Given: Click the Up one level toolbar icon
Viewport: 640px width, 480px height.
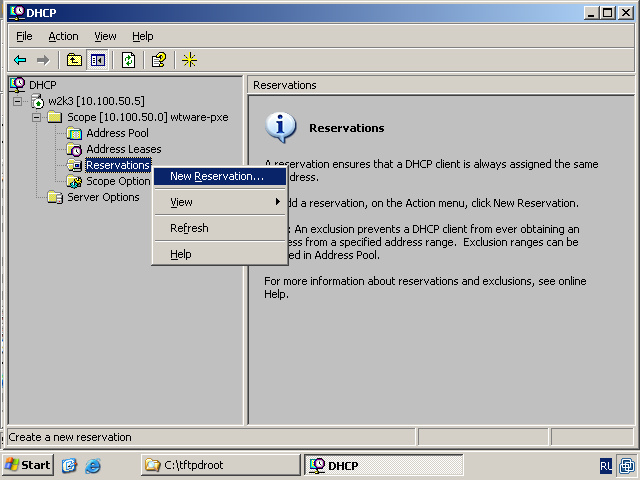Looking at the screenshot, I should pyautogui.click(x=74, y=60).
